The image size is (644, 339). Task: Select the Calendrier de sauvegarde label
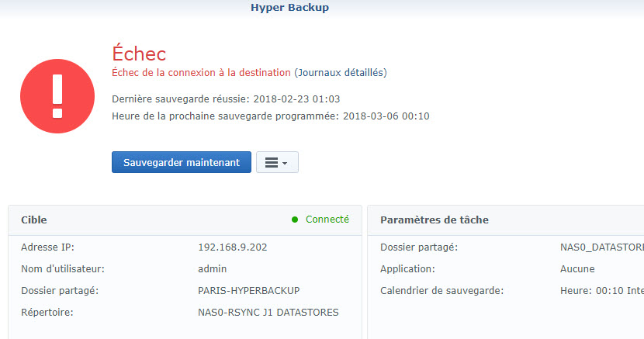(x=442, y=291)
